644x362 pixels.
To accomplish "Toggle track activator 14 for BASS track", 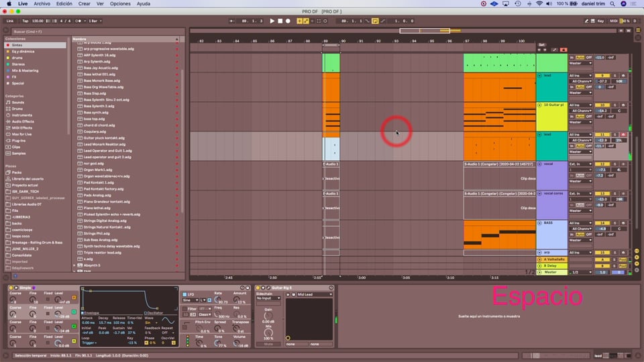I will click(x=602, y=223).
